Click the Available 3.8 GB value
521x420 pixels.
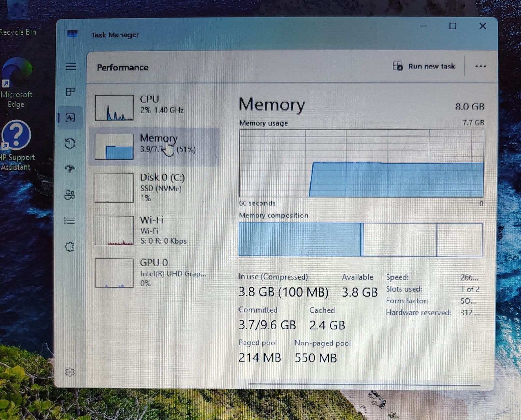click(359, 292)
